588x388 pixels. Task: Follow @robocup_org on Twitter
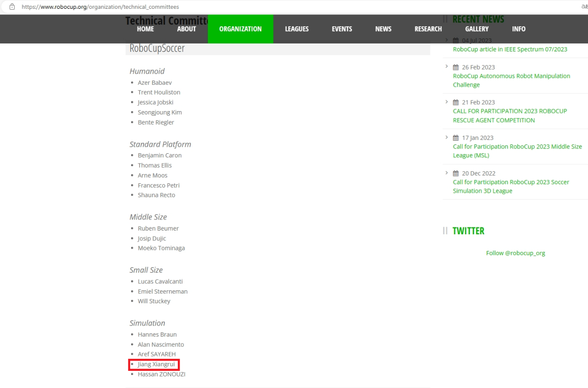point(515,253)
